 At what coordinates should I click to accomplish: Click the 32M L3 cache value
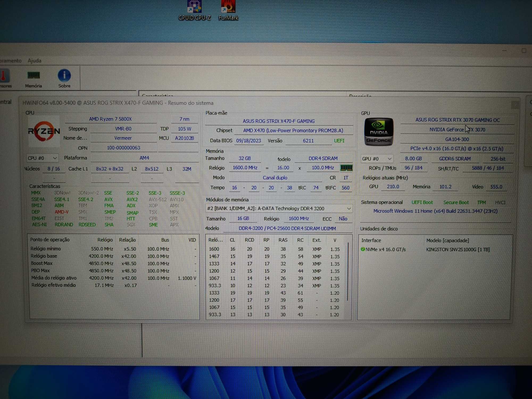pos(187,169)
